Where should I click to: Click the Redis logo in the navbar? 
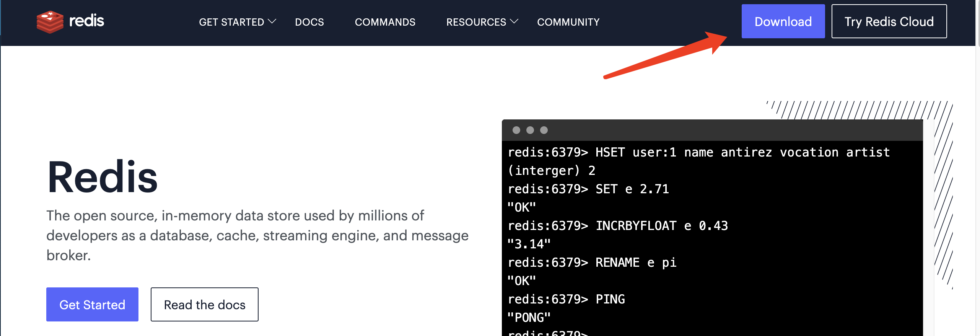[x=70, y=21]
